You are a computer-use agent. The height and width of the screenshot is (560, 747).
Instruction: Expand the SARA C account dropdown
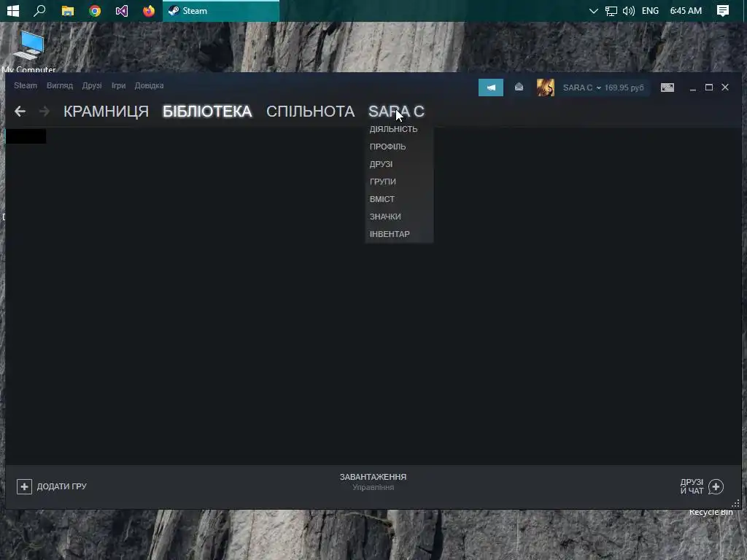coord(581,87)
